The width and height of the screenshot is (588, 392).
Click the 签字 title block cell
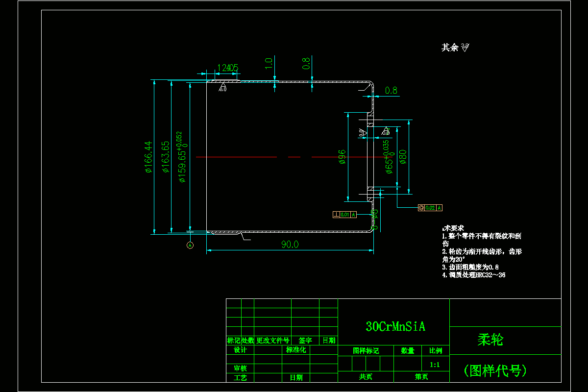(x=305, y=341)
